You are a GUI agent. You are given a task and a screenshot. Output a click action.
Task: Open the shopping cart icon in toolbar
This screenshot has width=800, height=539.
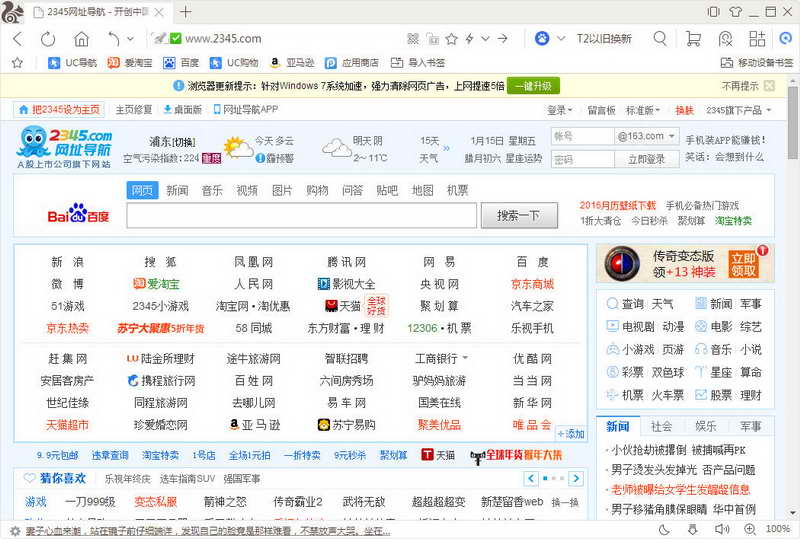point(692,39)
